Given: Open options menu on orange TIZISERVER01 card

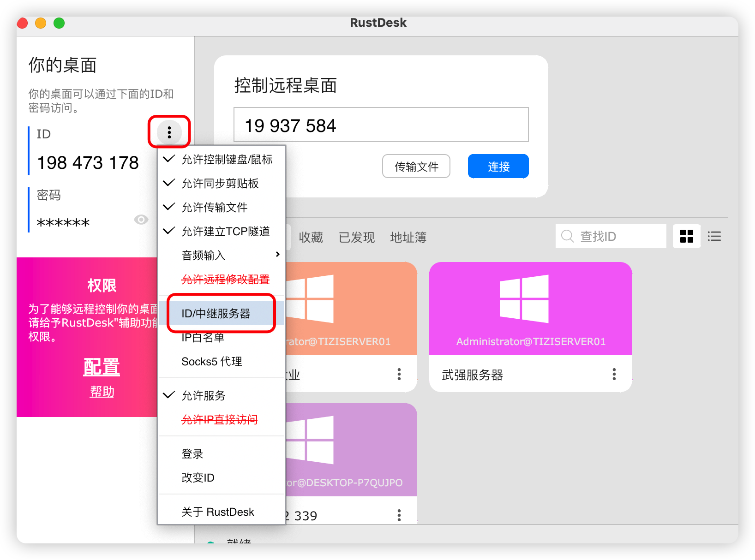Looking at the screenshot, I should coord(399,374).
